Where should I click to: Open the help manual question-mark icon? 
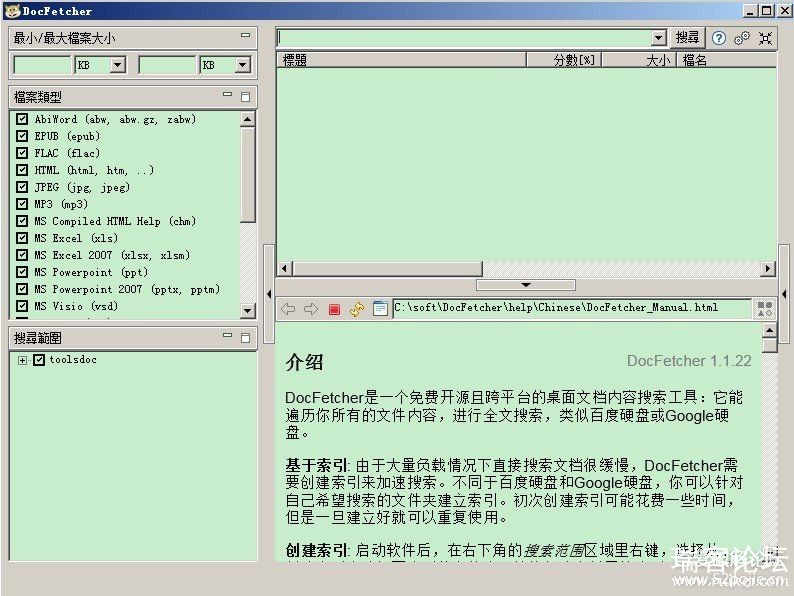pos(719,38)
